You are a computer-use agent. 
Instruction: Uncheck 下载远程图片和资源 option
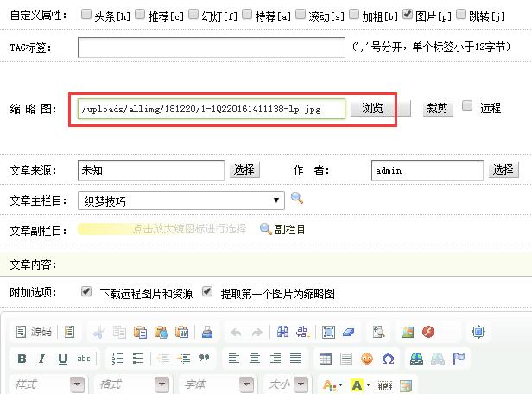click(x=86, y=291)
